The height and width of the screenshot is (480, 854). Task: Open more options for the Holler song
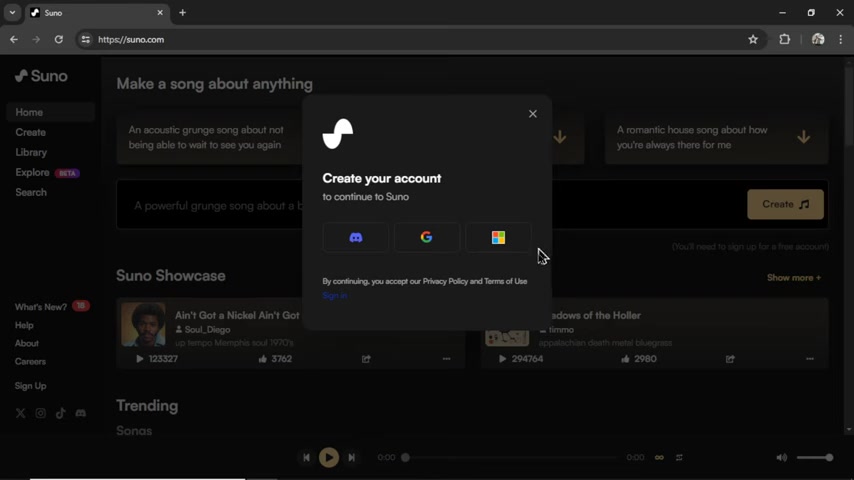click(x=810, y=359)
